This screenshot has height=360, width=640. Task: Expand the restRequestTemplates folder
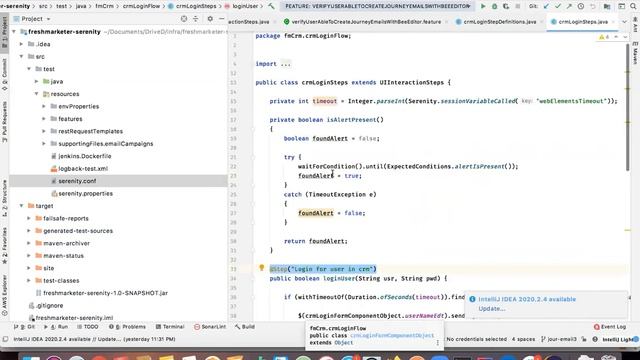pos(44,131)
